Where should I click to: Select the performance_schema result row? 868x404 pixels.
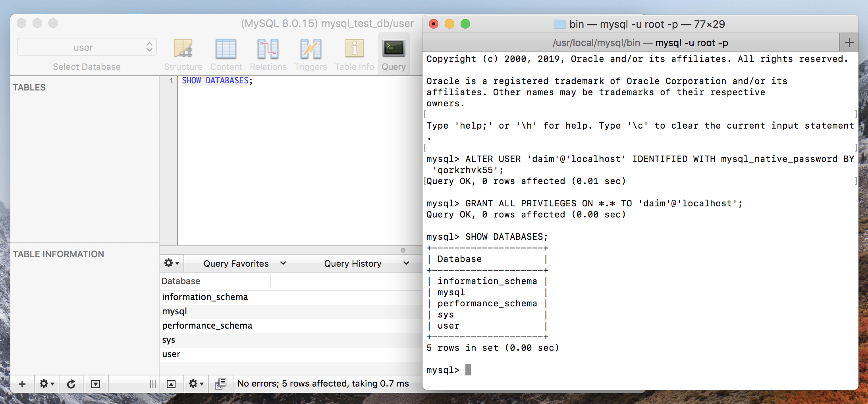(291, 325)
